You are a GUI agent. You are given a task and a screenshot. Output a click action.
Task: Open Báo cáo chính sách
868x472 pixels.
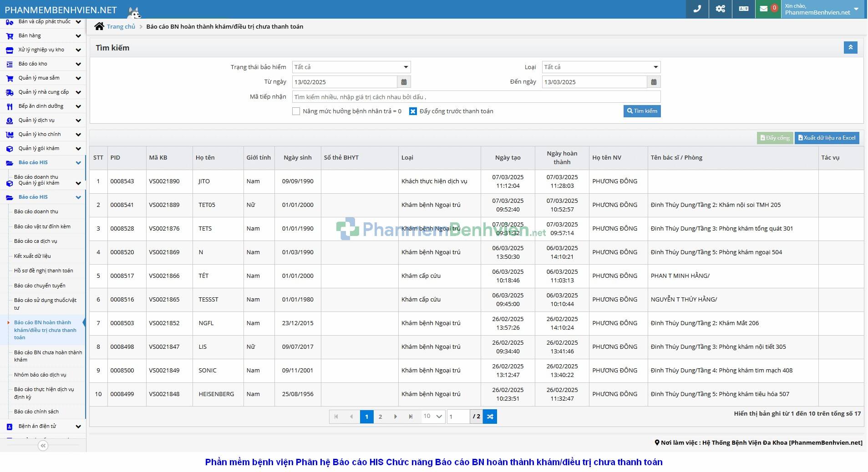(x=36, y=412)
